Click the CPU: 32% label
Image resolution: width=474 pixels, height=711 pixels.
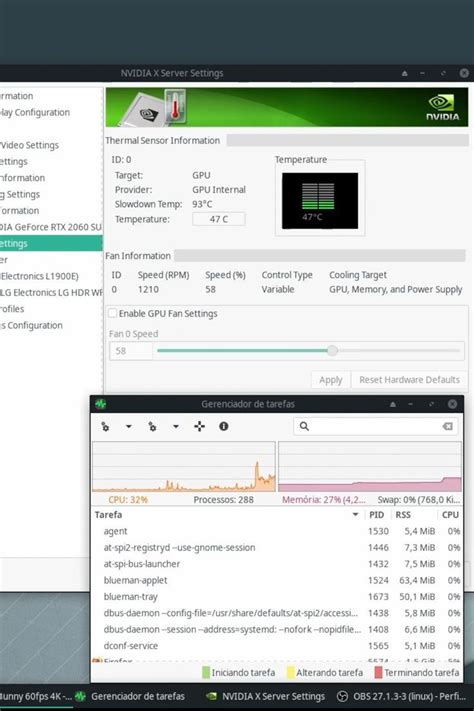[x=128, y=500]
